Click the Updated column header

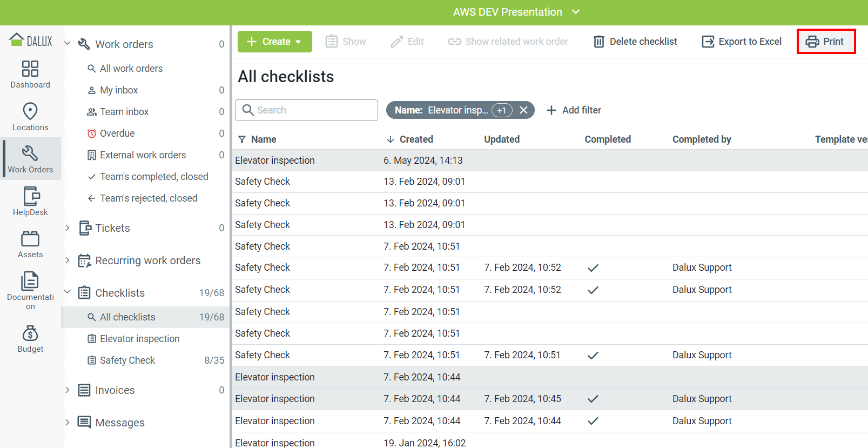[x=502, y=139]
